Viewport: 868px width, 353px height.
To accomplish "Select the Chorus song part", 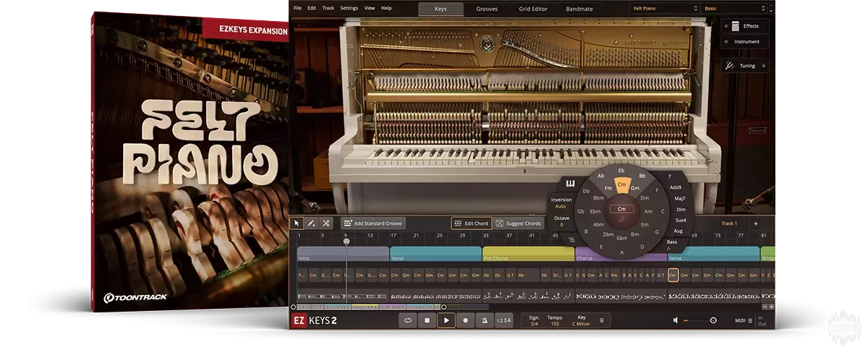I will point(621,254).
